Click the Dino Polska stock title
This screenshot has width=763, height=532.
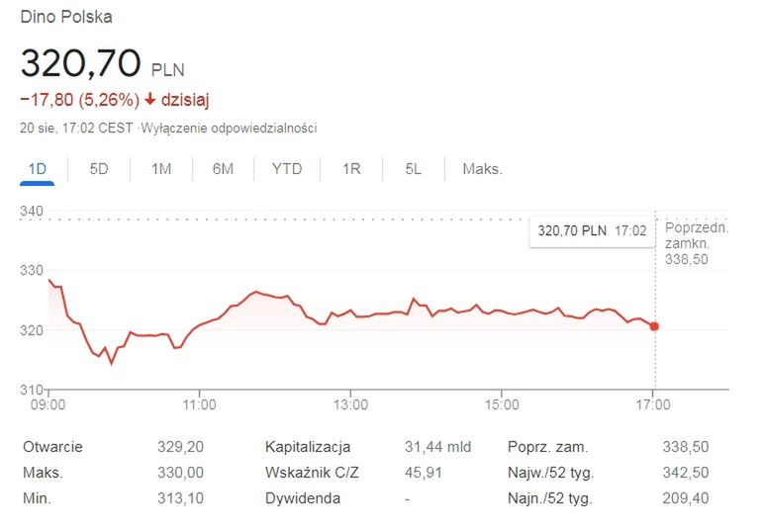click(66, 17)
